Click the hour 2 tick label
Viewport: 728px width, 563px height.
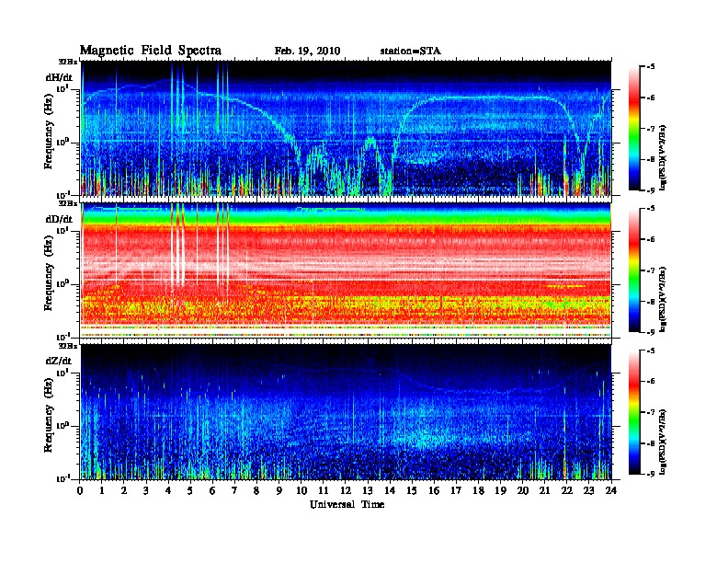(124, 490)
